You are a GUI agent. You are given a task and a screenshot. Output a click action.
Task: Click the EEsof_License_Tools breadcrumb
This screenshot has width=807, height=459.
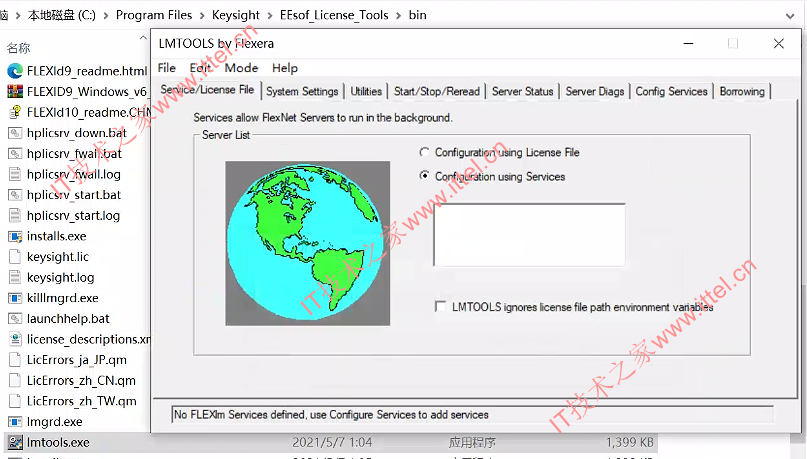(x=334, y=15)
